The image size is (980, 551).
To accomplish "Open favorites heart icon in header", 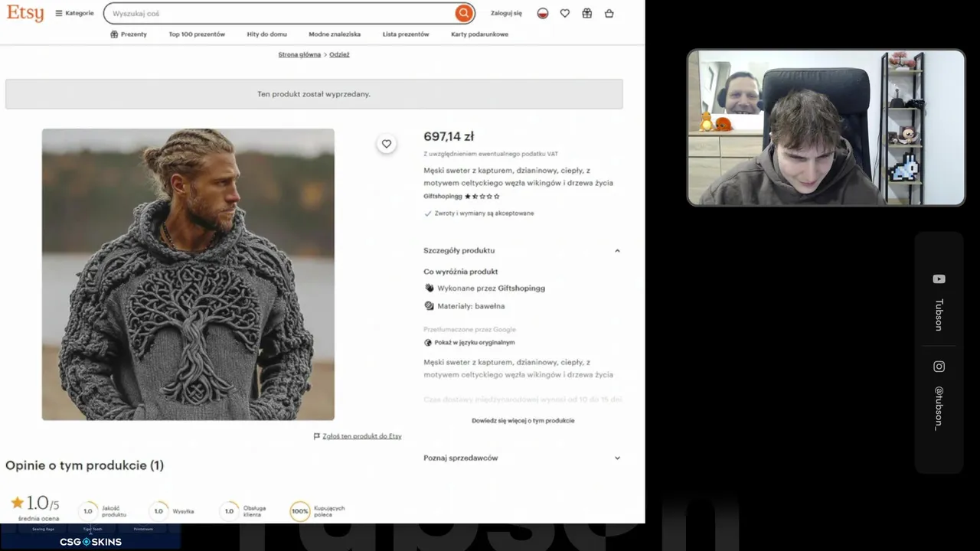I will tap(565, 13).
